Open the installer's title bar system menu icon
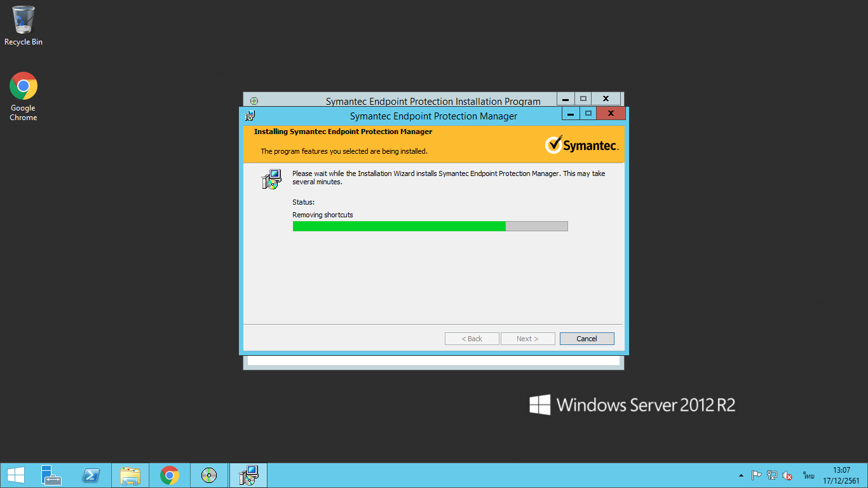Viewport: 868px width, 488px height. click(250, 116)
